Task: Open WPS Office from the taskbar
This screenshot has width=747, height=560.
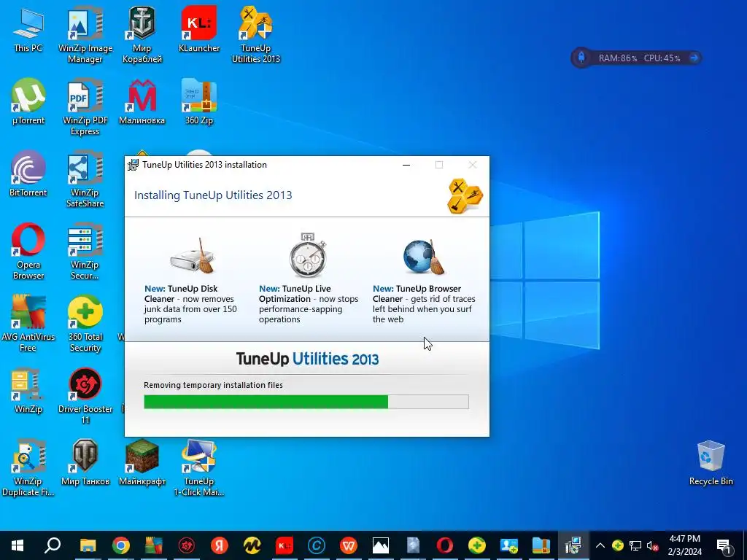Action: 349,545
